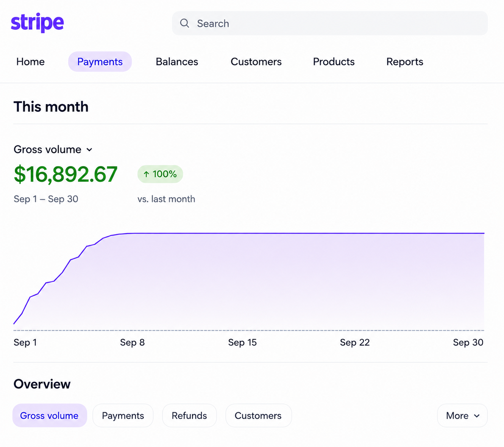Select the Refunds overview filter pill
Viewport: 504px width, 447px height.
(189, 416)
